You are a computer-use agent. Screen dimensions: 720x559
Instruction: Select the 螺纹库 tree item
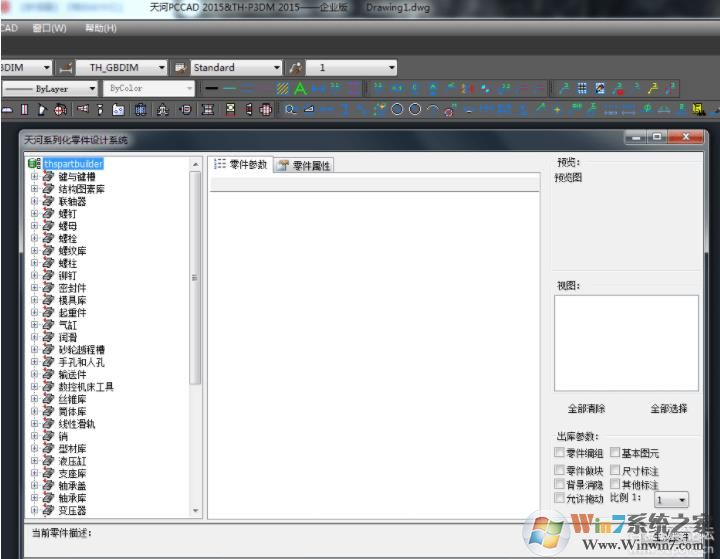tap(72, 251)
